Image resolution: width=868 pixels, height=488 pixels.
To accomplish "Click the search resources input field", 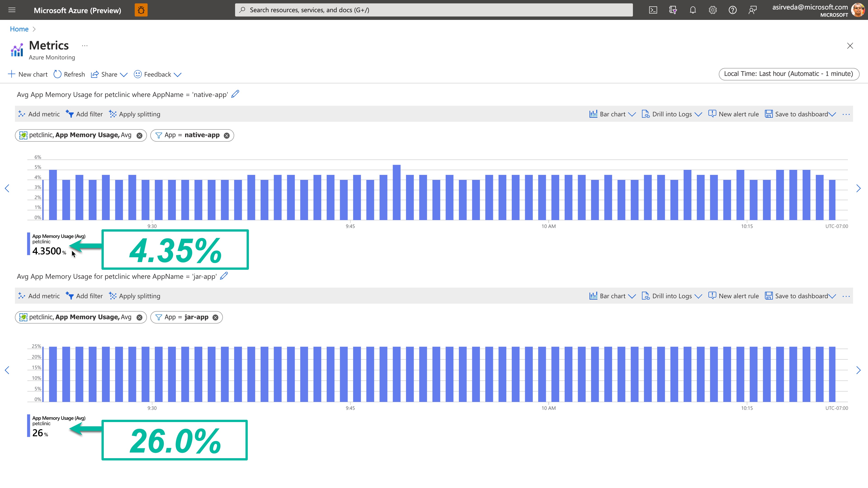I will point(433,10).
